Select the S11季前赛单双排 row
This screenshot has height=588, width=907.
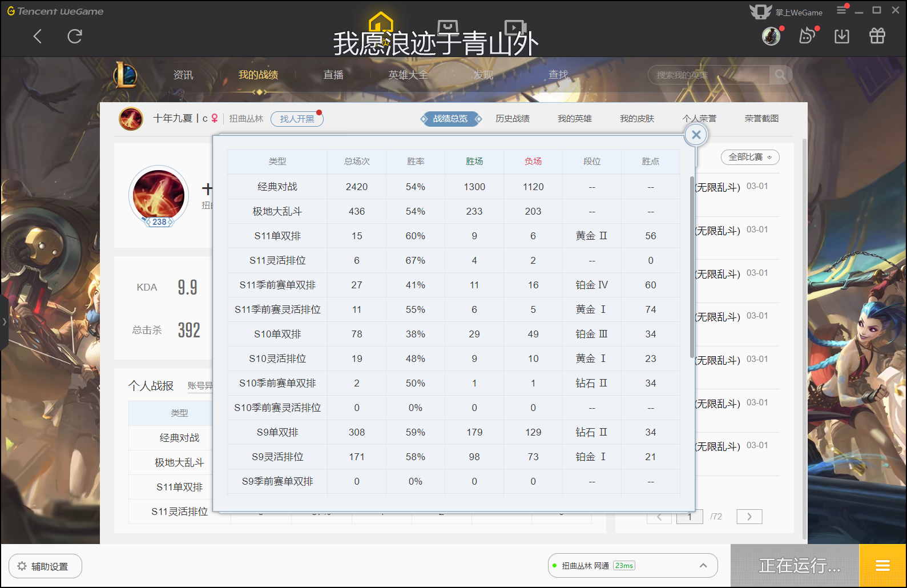click(454, 285)
